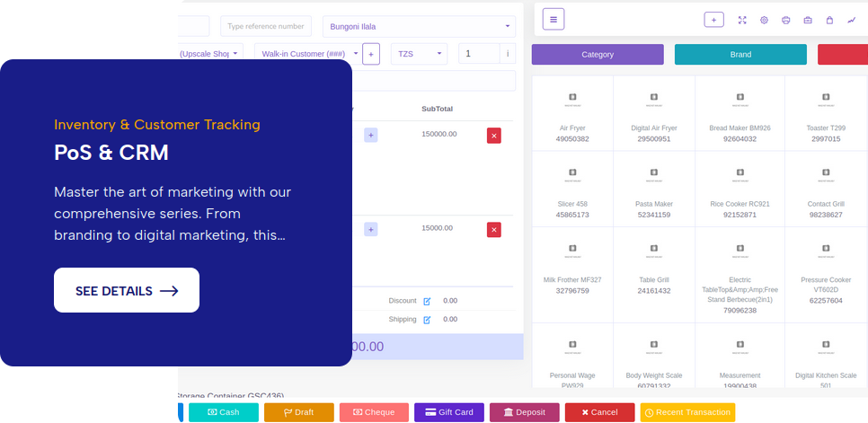Expand the Bungoni Ilala location dropdown

pyautogui.click(x=419, y=26)
